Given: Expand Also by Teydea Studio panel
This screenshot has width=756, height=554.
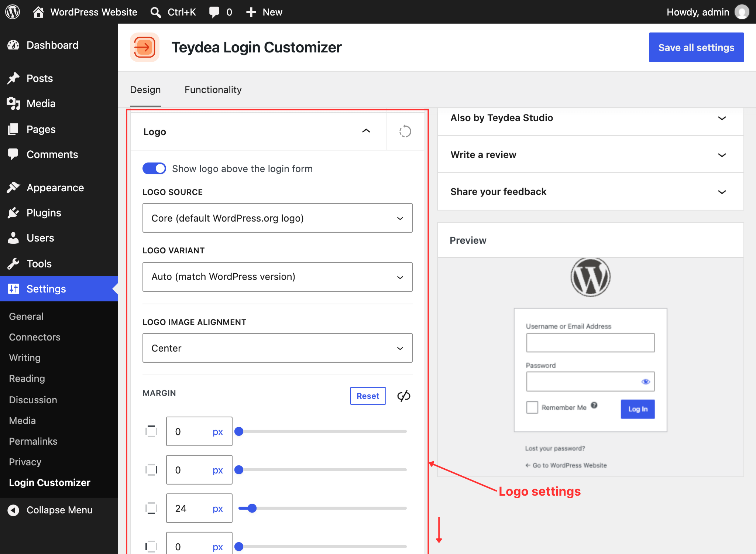Looking at the screenshot, I should coord(591,118).
